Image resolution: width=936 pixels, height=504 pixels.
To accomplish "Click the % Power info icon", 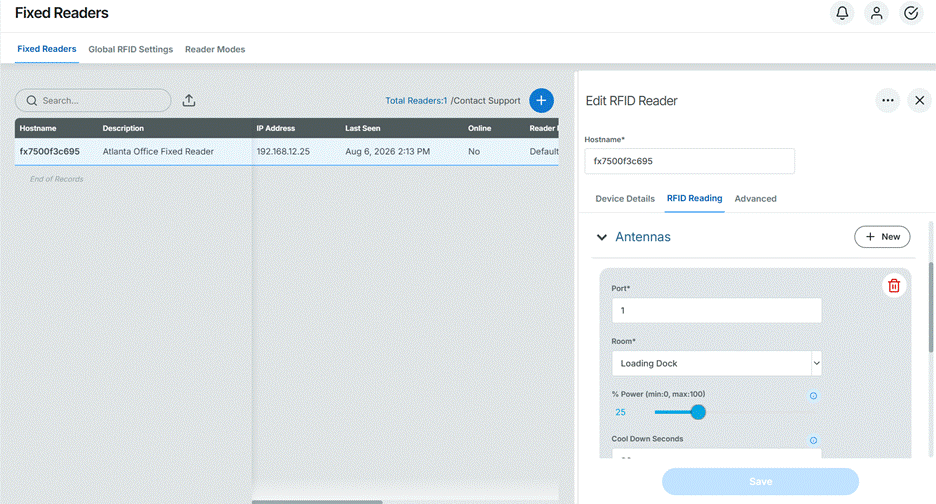I will pyautogui.click(x=813, y=395).
